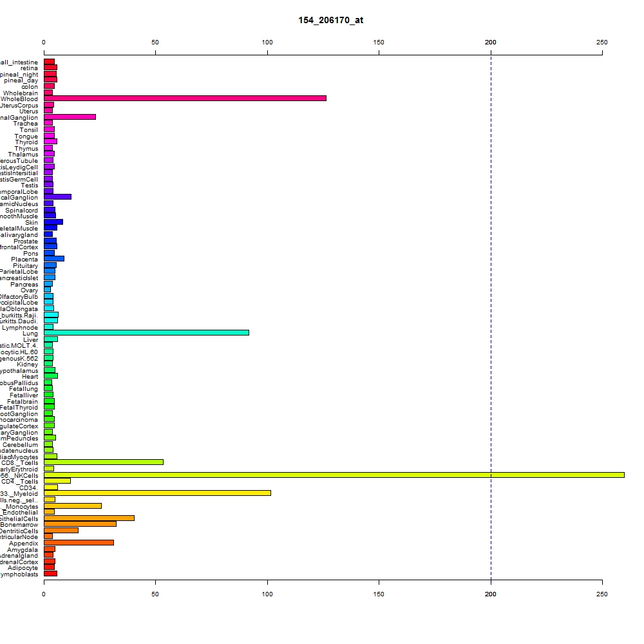Image resolution: width=644 pixels, height=644 pixels.
Task: Click the Skin row label
Action: [x=31, y=223]
